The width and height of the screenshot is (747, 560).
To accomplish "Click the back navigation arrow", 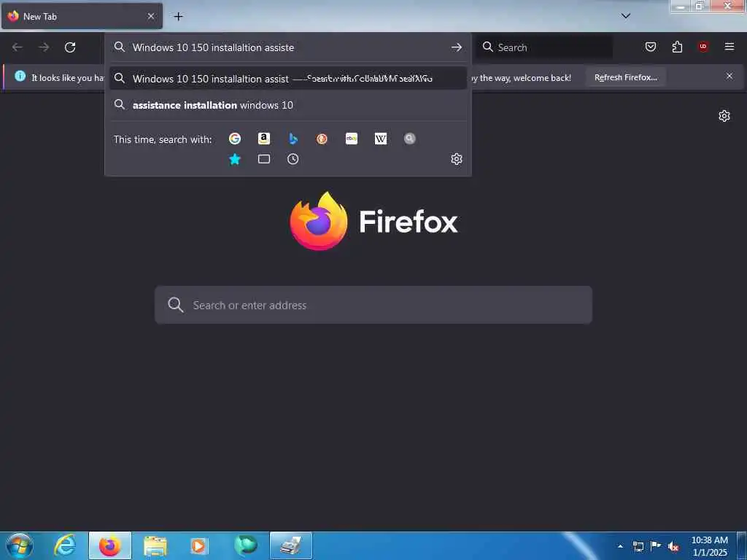I will tap(18, 47).
